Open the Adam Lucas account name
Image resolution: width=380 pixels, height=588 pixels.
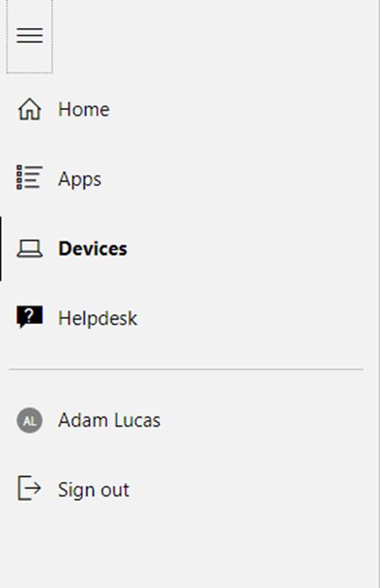[110, 421]
